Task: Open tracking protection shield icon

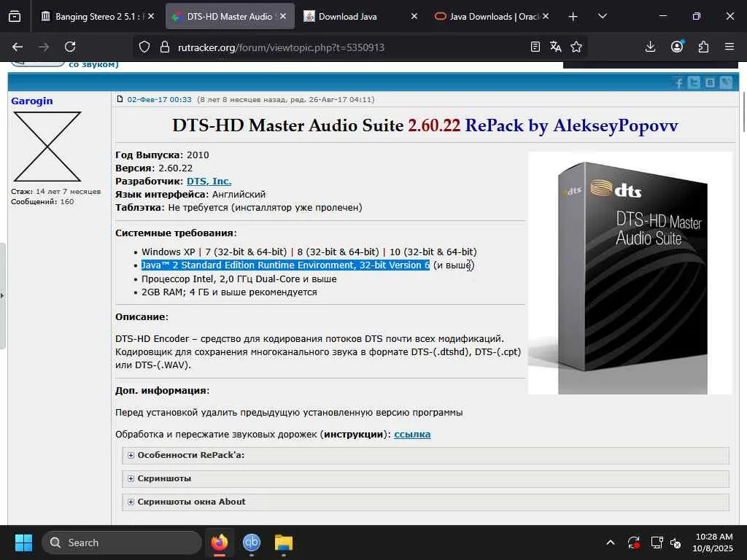Action: click(144, 47)
